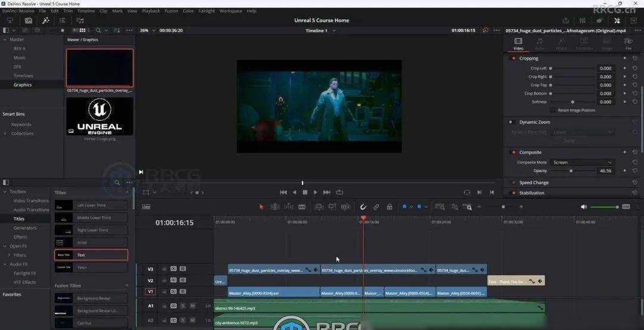The height and width of the screenshot is (330, 644).
Task: Click the Replace Clip edit icon
Action: (345, 206)
